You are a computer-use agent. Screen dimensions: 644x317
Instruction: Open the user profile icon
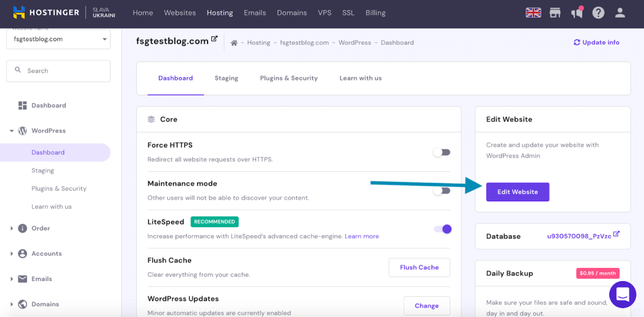pos(619,13)
